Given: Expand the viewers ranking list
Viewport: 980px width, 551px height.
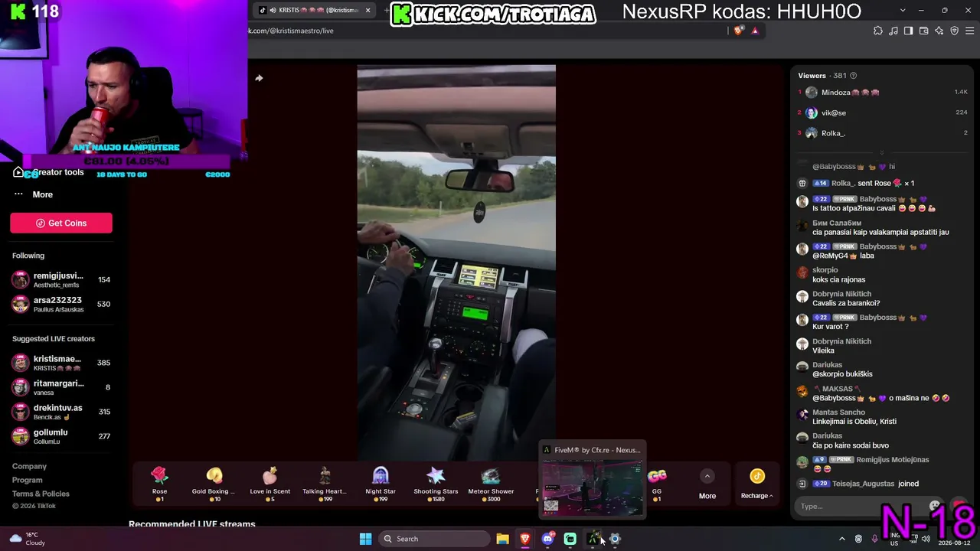Looking at the screenshot, I should (x=881, y=153).
